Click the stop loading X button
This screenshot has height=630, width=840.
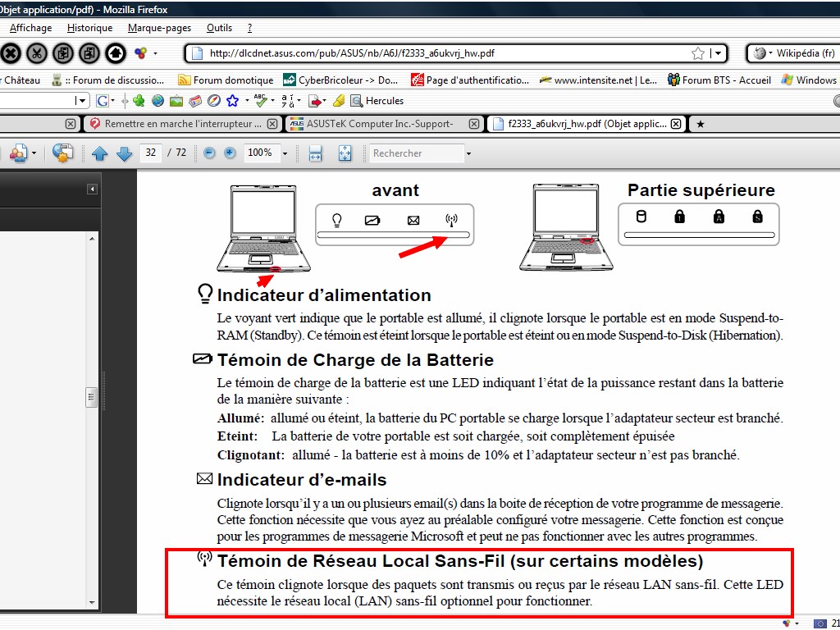(10, 53)
